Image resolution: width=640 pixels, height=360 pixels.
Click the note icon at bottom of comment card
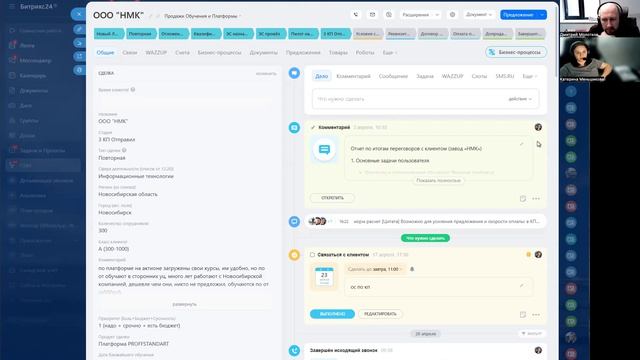[523, 198]
